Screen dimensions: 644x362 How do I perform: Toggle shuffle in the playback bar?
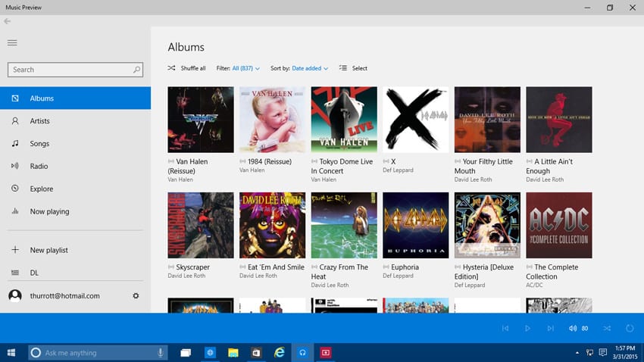tap(606, 328)
